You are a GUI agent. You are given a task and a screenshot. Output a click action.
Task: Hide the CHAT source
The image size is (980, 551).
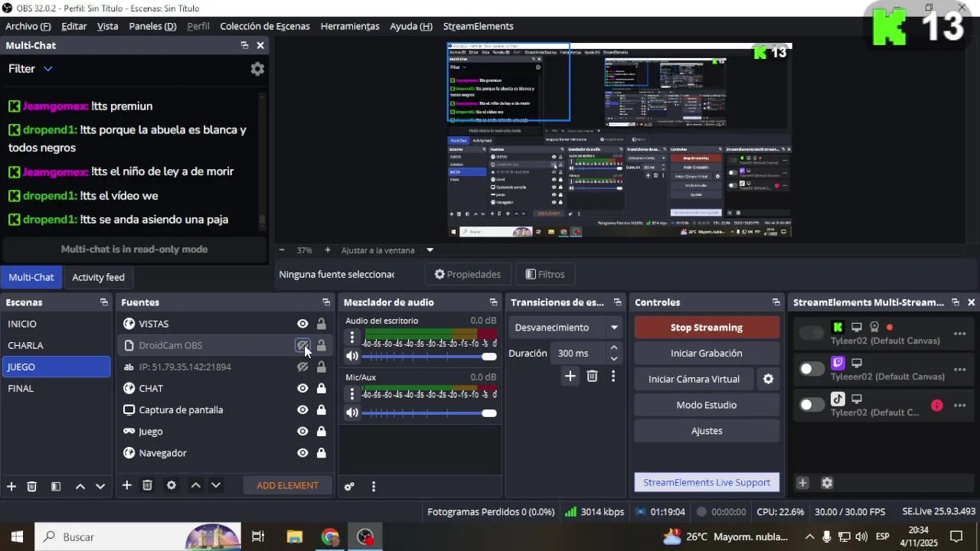(302, 389)
